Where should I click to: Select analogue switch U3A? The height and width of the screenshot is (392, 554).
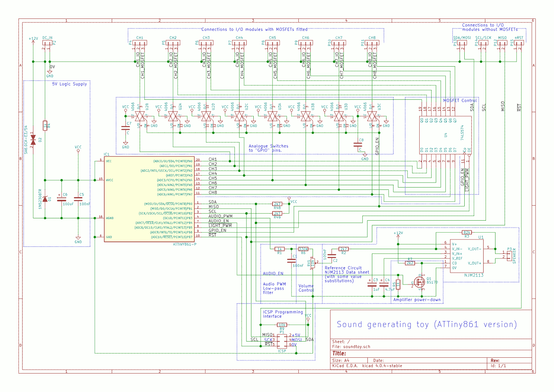click(273, 116)
